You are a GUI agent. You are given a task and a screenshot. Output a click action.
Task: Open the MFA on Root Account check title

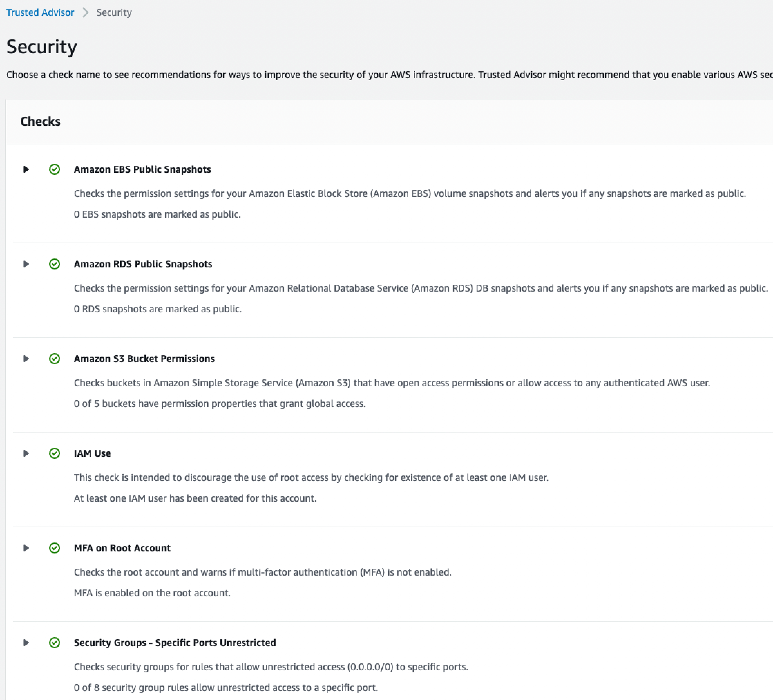122,548
